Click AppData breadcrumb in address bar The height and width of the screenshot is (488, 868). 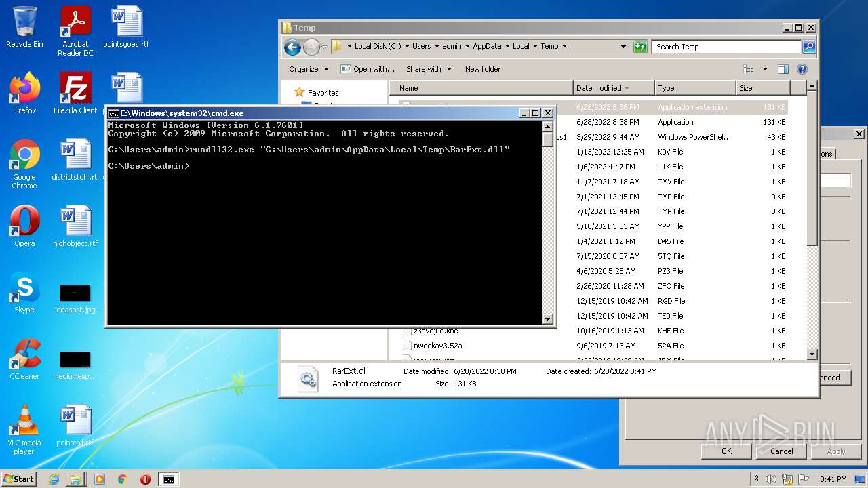click(487, 47)
